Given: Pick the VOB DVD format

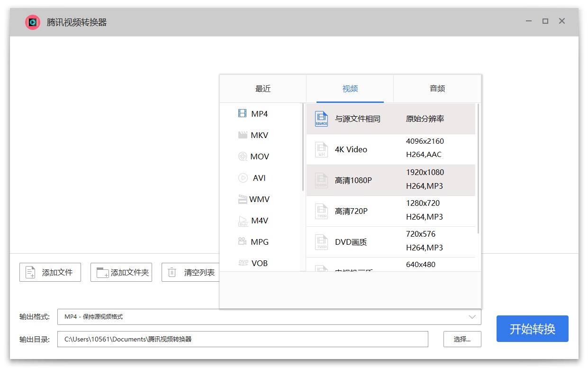Looking at the screenshot, I should [x=253, y=263].
